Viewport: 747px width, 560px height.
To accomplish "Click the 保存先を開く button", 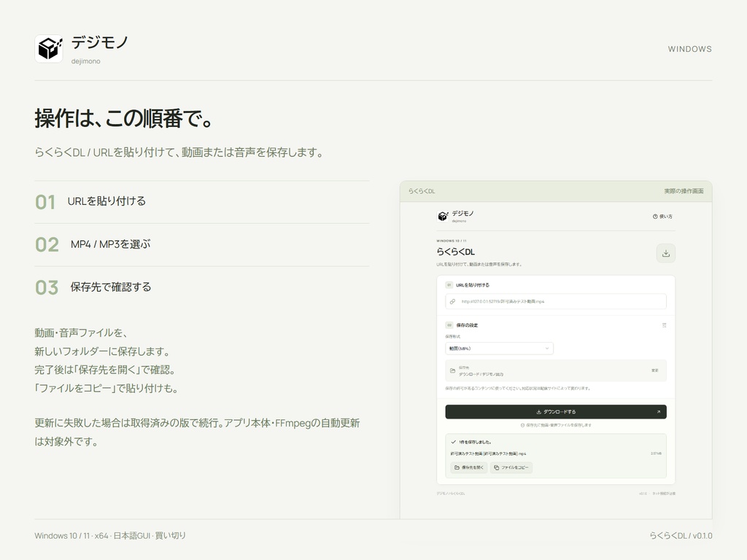I will (469, 467).
